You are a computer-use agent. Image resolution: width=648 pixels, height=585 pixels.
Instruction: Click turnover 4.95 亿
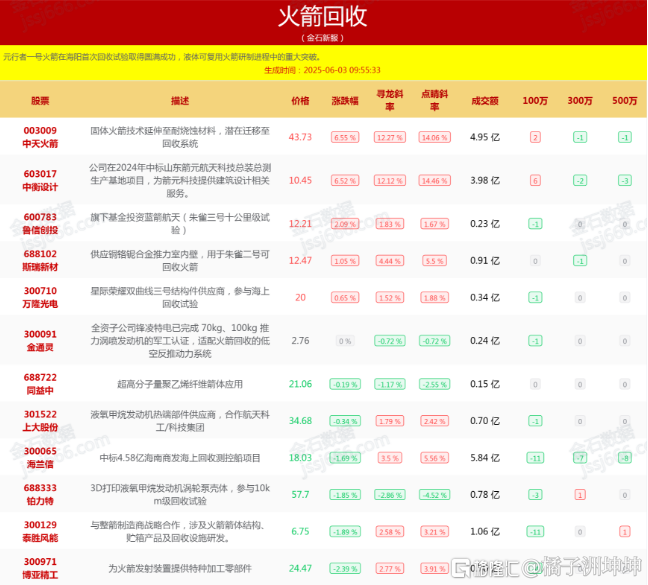(485, 137)
